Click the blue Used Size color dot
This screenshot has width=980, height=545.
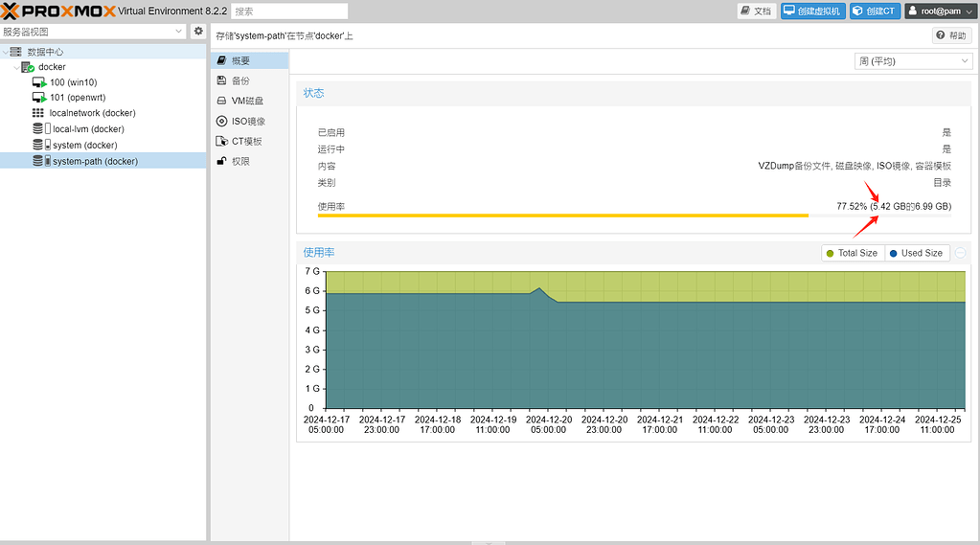(x=893, y=253)
